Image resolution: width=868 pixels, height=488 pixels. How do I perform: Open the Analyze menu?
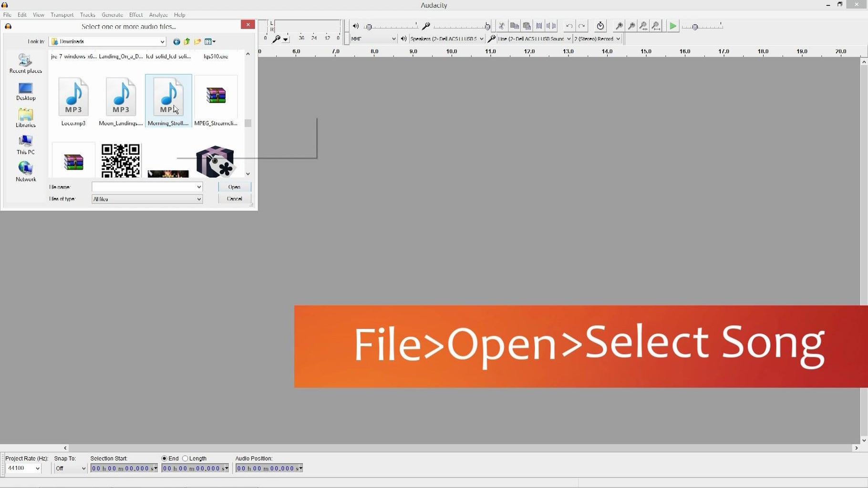[x=158, y=15]
